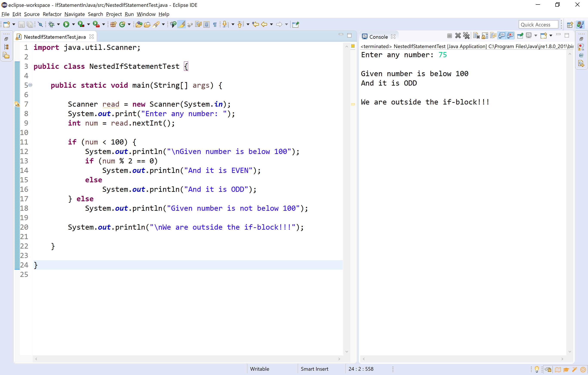Select the Debug tool
Image resolution: width=588 pixels, height=375 pixels.
[52, 24]
